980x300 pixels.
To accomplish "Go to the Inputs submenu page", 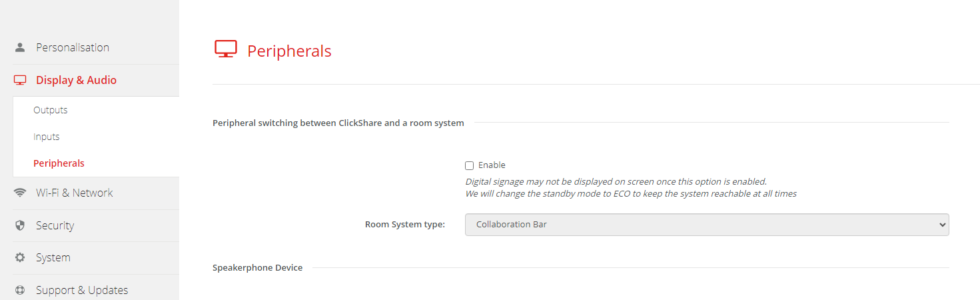I will [x=47, y=137].
